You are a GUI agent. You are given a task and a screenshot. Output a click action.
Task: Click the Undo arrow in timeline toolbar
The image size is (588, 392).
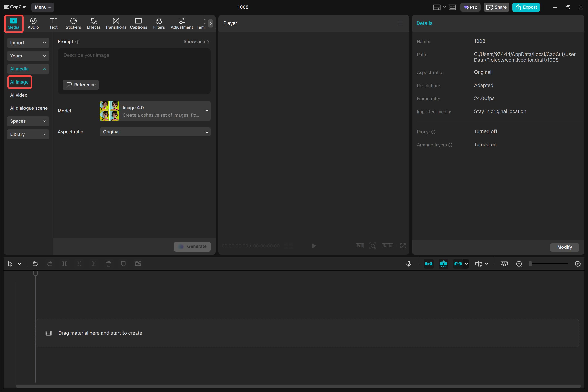[x=35, y=264]
